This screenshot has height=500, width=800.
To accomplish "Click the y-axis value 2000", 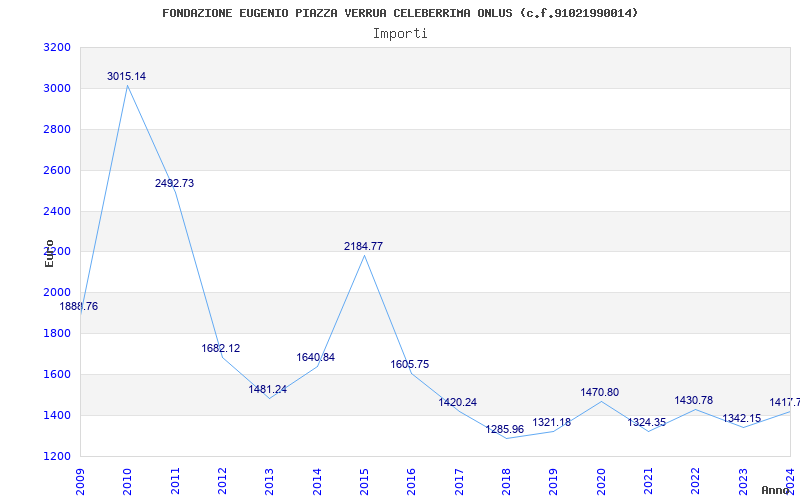I will pyautogui.click(x=56, y=293).
